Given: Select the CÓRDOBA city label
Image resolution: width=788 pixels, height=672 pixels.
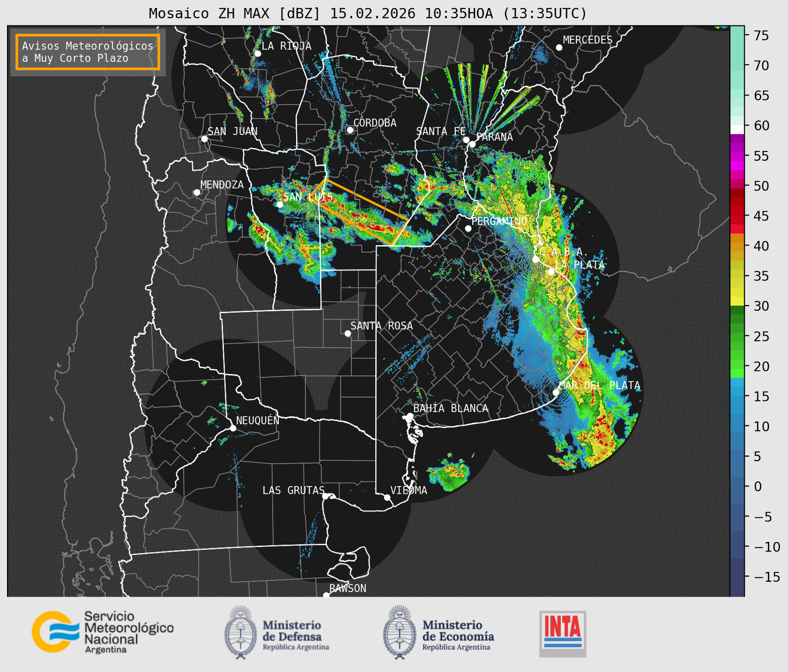Looking at the screenshot, I should point(375,122).
